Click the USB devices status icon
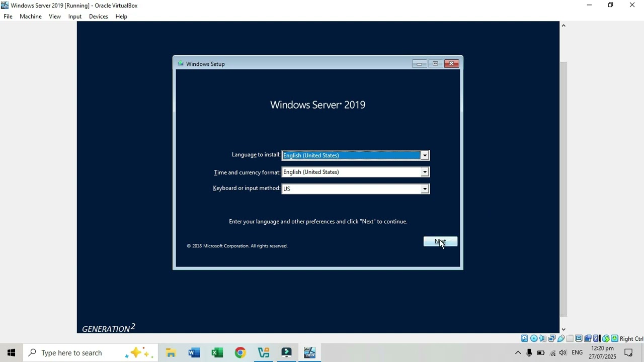The width and height of the screenshot is (644, 362). 561,338
